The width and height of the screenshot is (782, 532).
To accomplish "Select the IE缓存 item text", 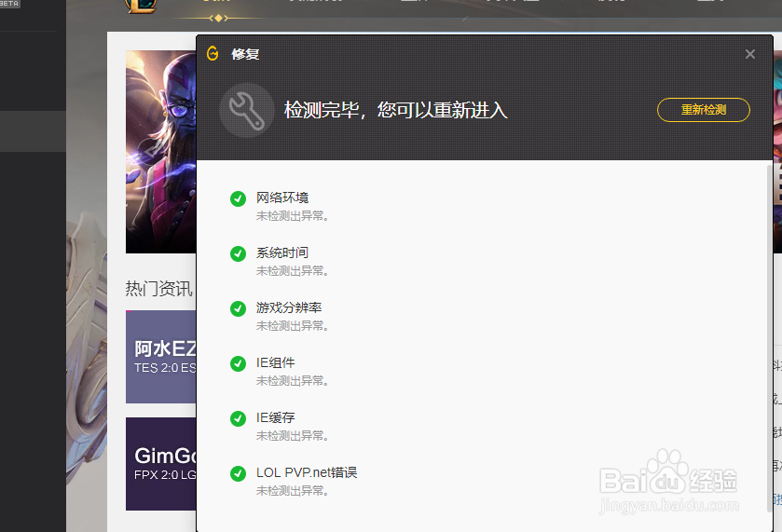I will tap(275, 417).
